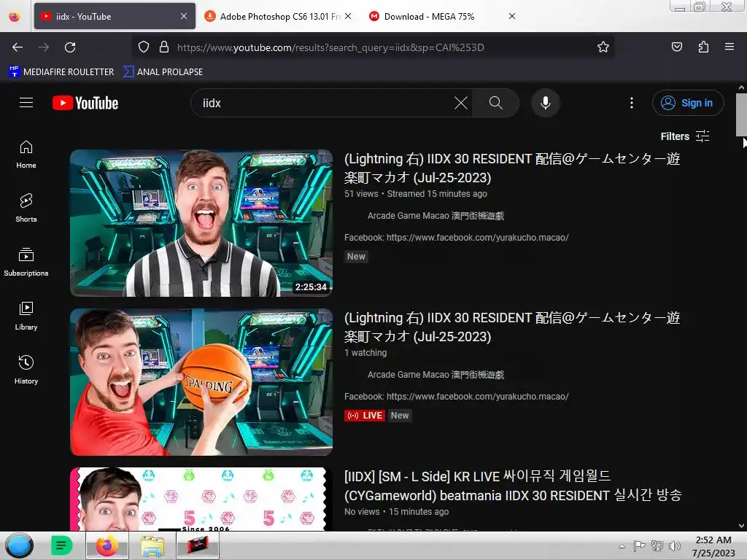747x560 pixels.
Task: Open the browser extensions puzzle icon
Action: pyautogui.click(x=703, y=47)
